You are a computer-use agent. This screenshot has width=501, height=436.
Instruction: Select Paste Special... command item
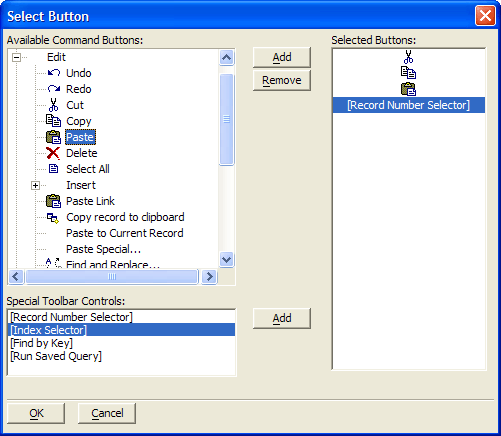(x=103, y=249)
